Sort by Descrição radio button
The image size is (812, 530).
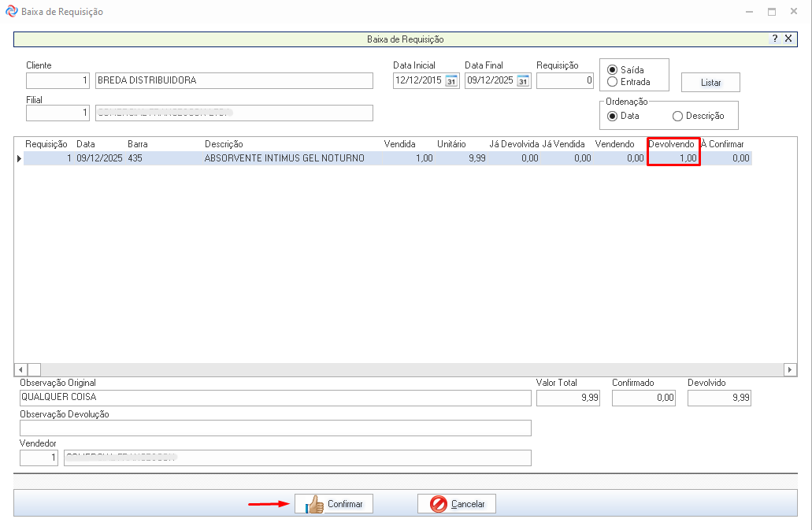pos(677,116)
